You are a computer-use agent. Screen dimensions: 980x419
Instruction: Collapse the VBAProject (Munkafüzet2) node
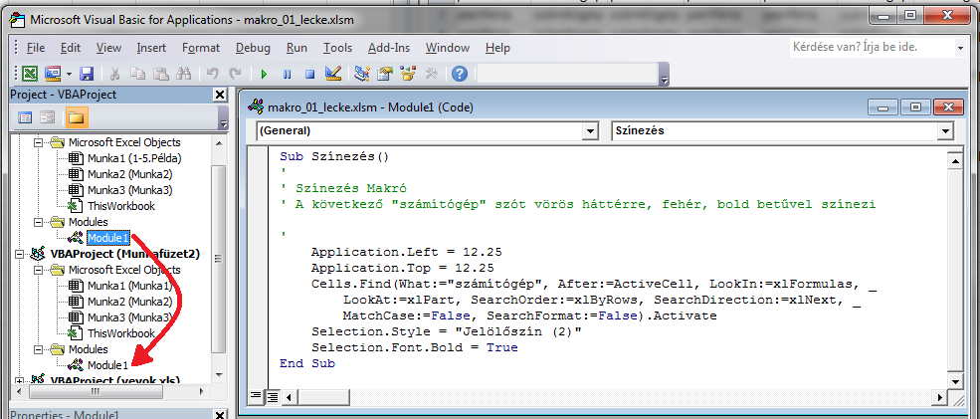point(21,254)
